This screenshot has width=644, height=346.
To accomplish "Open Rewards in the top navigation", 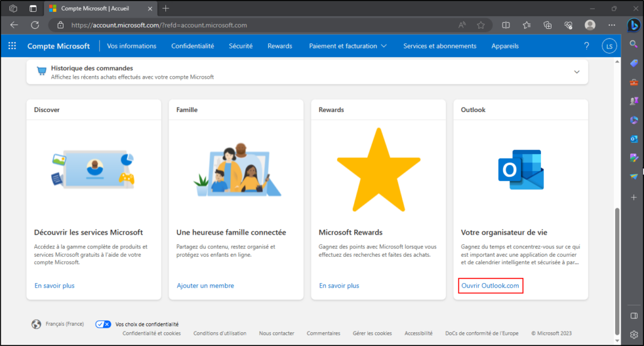I will click(280, 46).
